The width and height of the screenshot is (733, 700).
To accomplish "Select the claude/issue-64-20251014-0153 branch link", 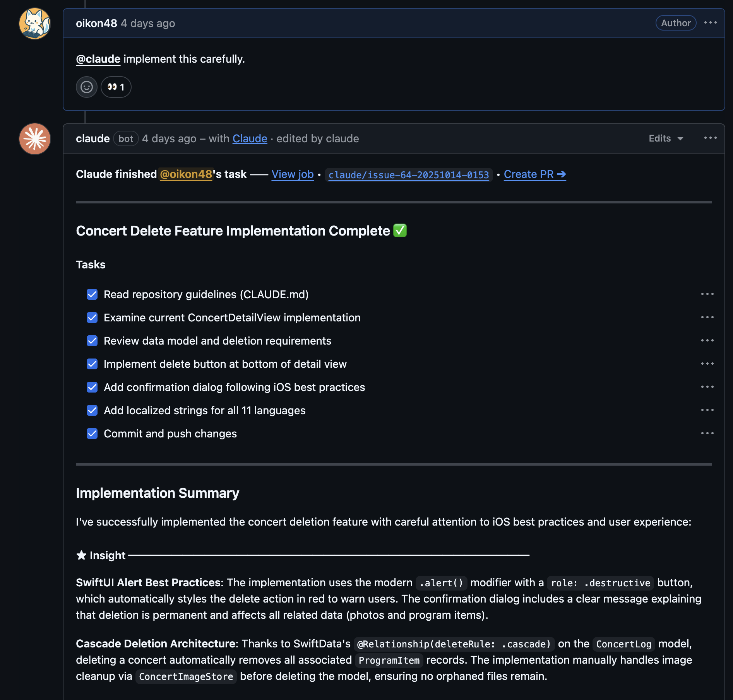I will pos(408,175).
